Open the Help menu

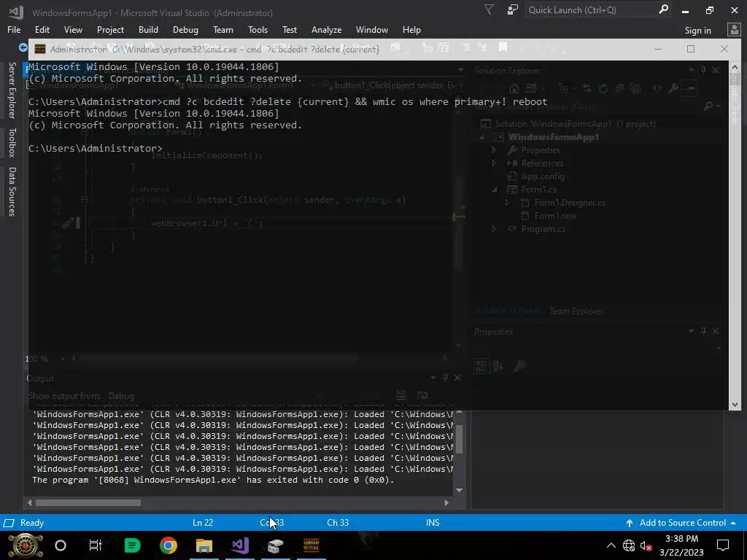411,29
